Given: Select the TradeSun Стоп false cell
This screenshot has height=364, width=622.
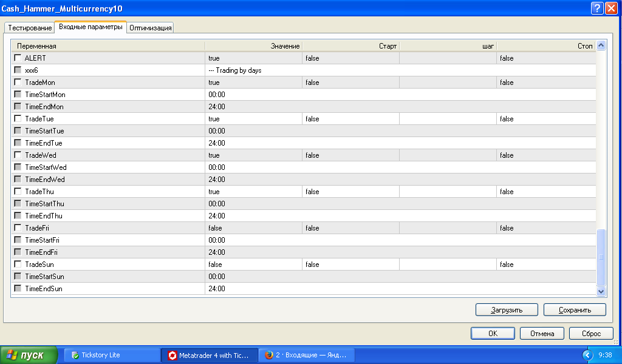Looking at the screenshot, I should (x=546, y=264).
